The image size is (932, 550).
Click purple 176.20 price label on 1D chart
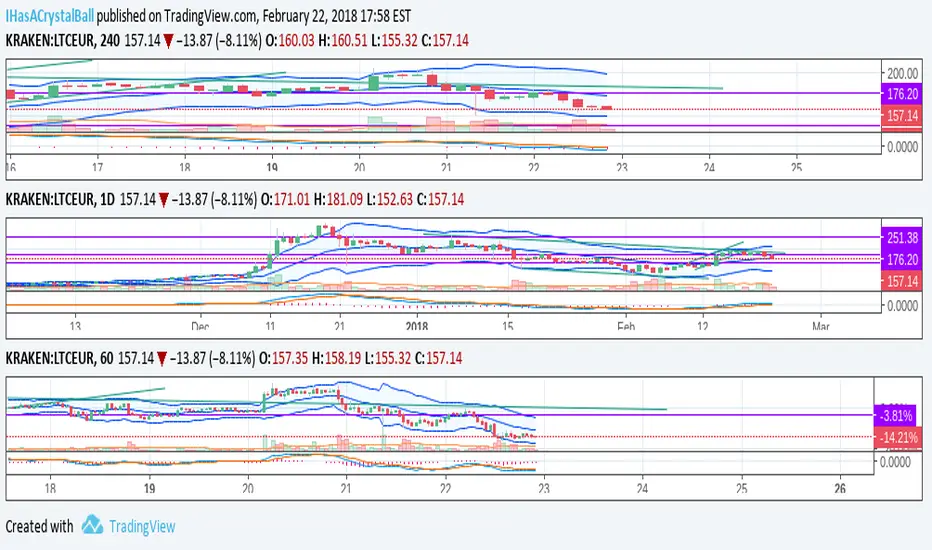902,259
